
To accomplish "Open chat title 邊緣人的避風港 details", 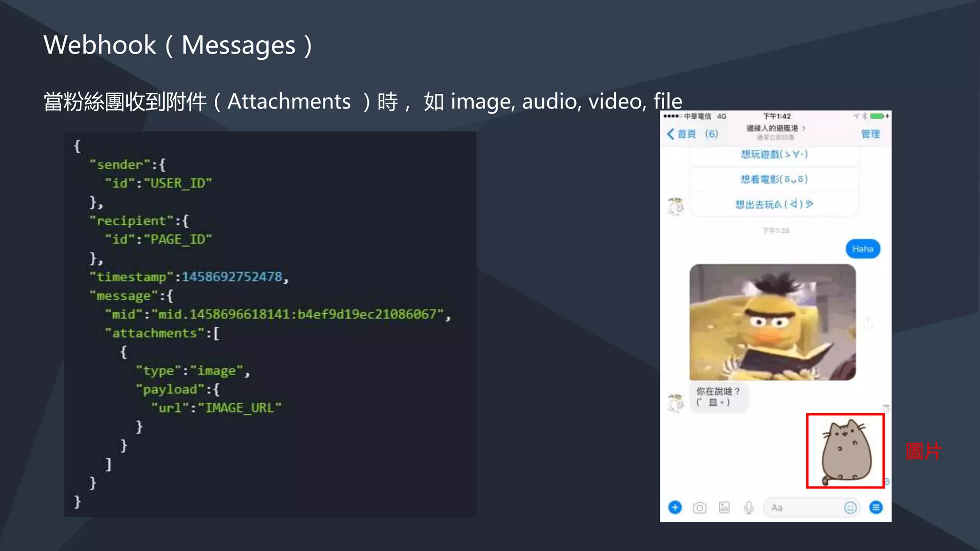I will 775,128.
